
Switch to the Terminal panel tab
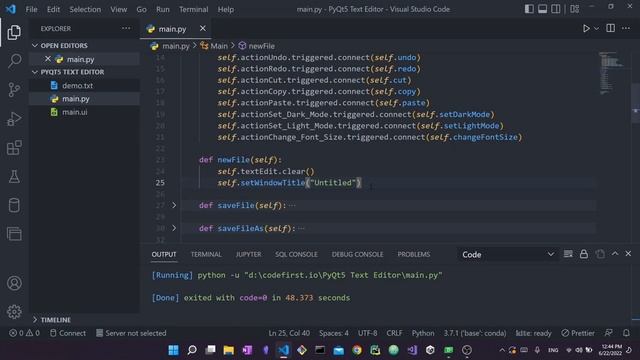(206, 254)
